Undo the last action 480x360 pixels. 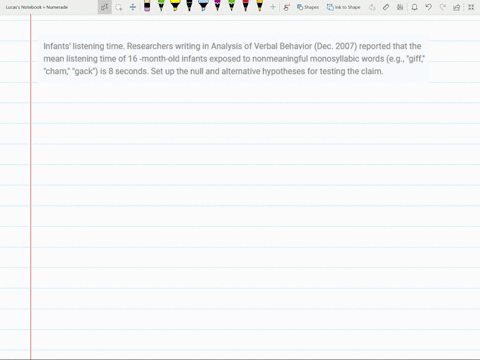click(429, 7)
